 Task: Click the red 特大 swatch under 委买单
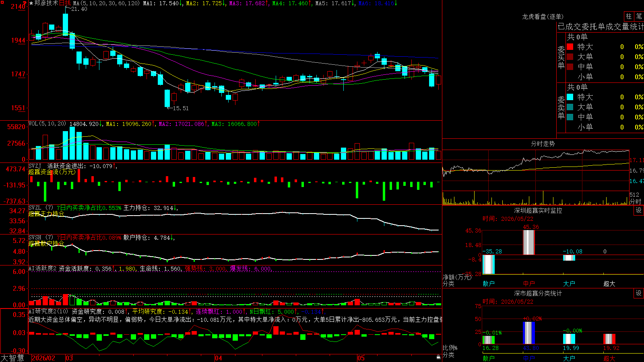tap(570, 47)
